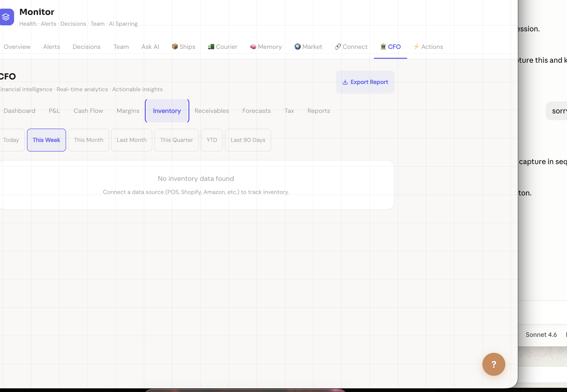Image resolution: width=567 pixels, height=392 pixels.
Task: Open the Actions tab with lightning icon
Action: coord(428,47)
